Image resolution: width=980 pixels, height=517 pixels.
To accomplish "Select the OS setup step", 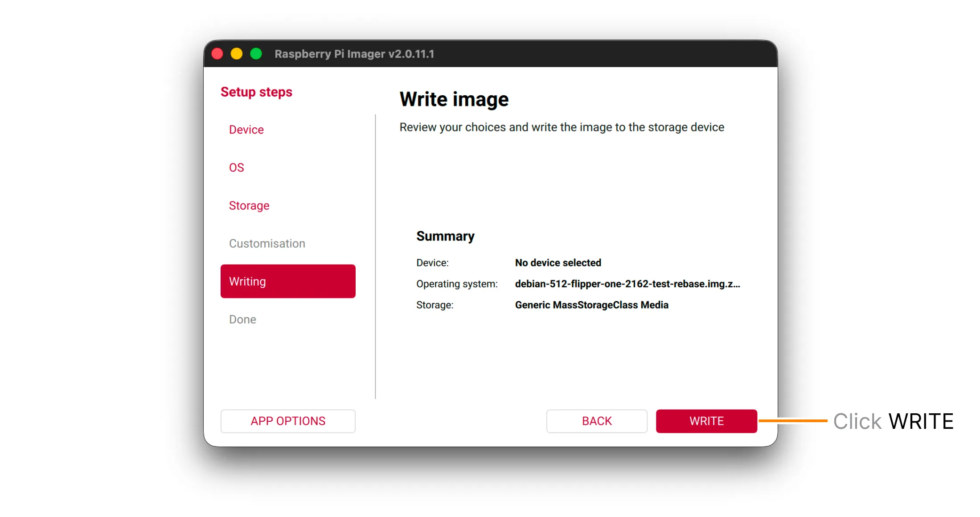I will (237, 167).
